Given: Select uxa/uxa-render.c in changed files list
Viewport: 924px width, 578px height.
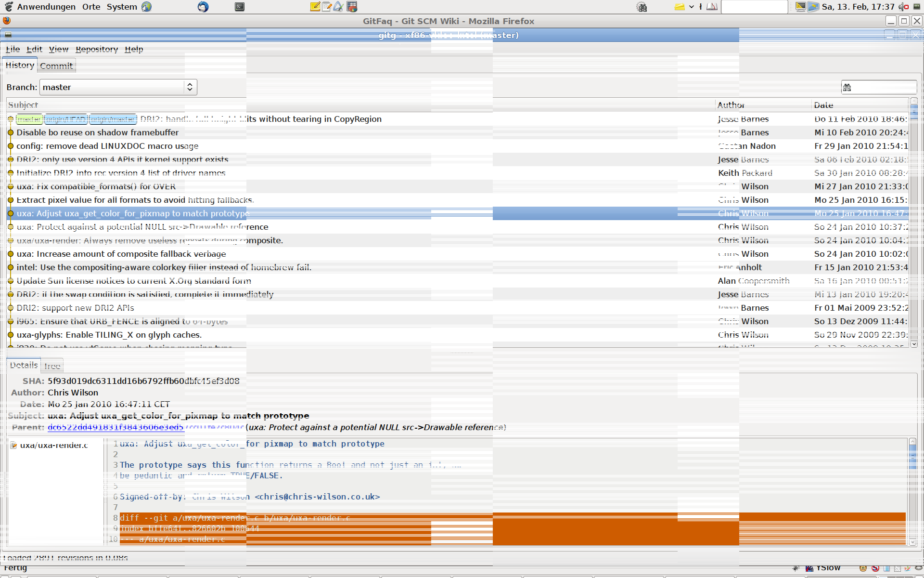Looking at the screenshot, I should 53,446.
